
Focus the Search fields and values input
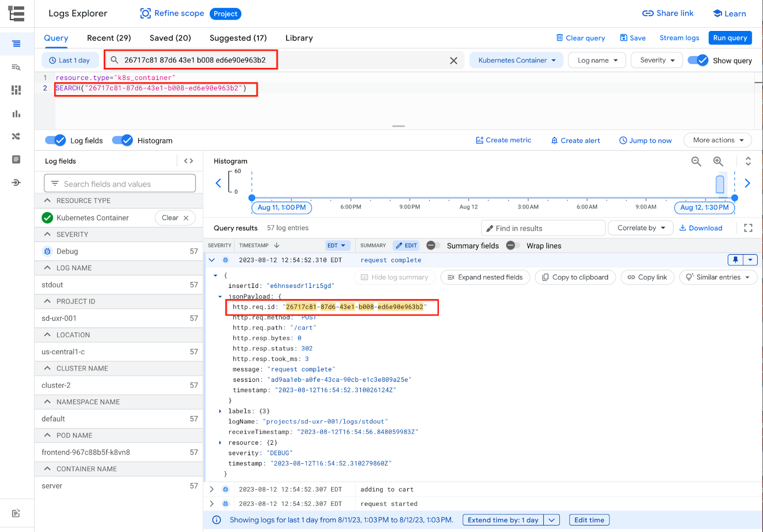pyautogui.click(x=120, y=184)
